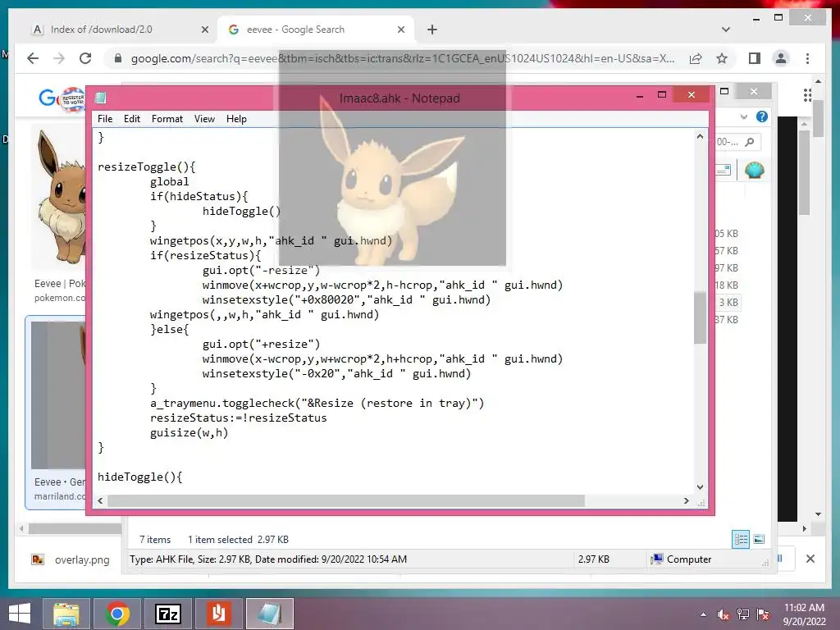
Task: Close the 'Index of /download/2.0' tab
Action: (x=204, y=30)
